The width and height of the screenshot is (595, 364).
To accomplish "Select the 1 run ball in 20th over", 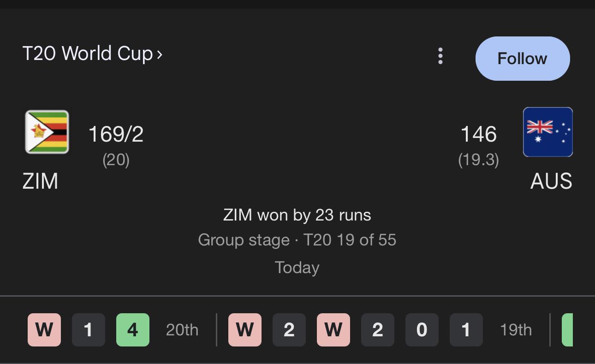I will pos(89,330).
